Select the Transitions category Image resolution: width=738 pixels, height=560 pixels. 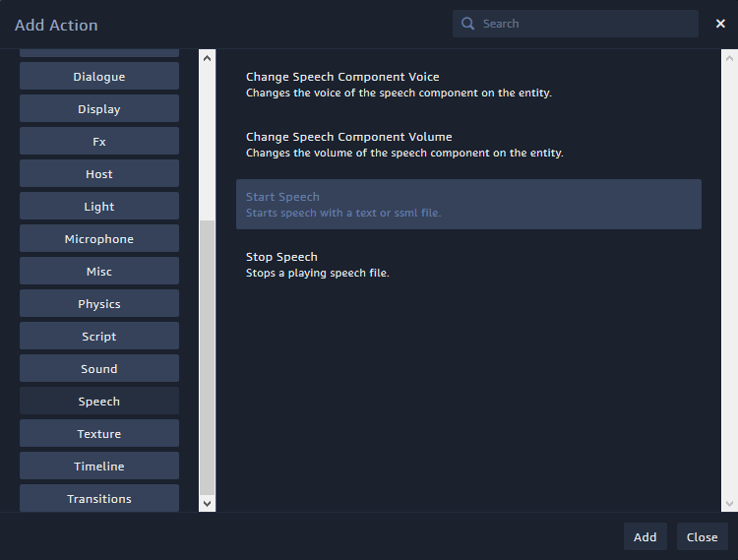coord(99,498)
